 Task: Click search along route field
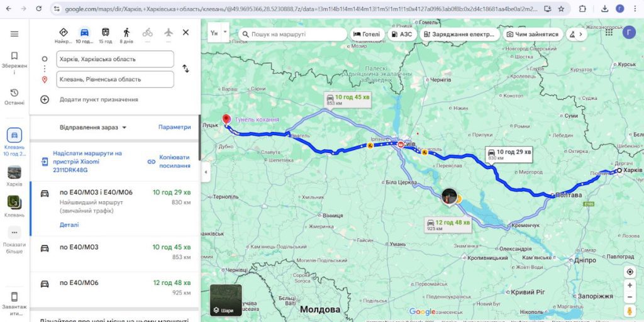click(x=292, y=35)
